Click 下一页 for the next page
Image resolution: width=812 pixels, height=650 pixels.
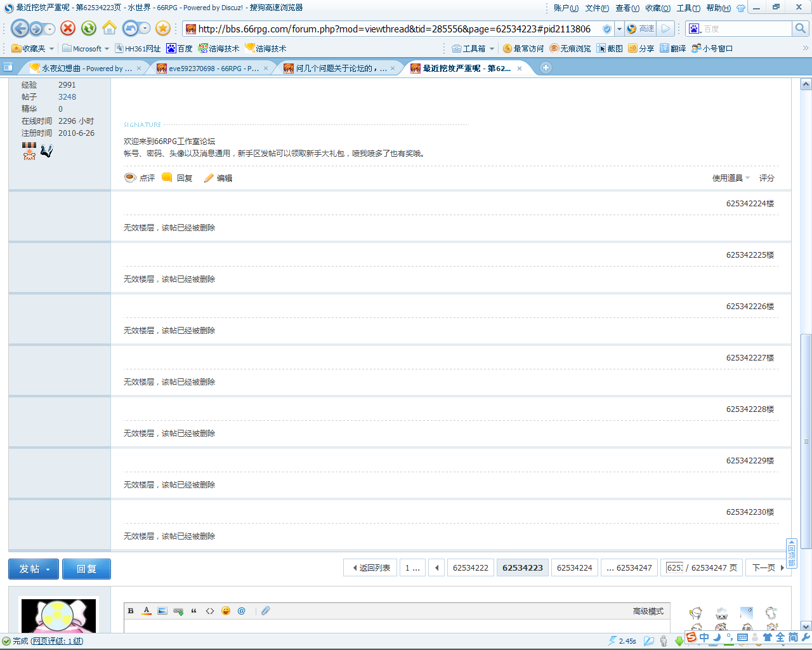pos(767,567)
